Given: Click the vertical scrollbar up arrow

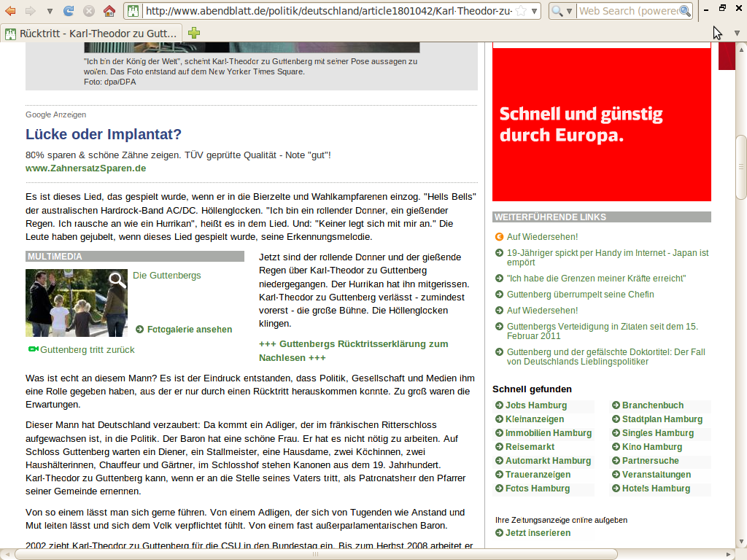Looking at the screenshot, I should 741,49.
